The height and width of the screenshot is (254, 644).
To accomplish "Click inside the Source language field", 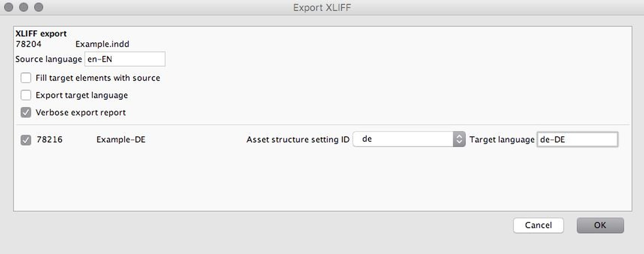I will point(124,59).
